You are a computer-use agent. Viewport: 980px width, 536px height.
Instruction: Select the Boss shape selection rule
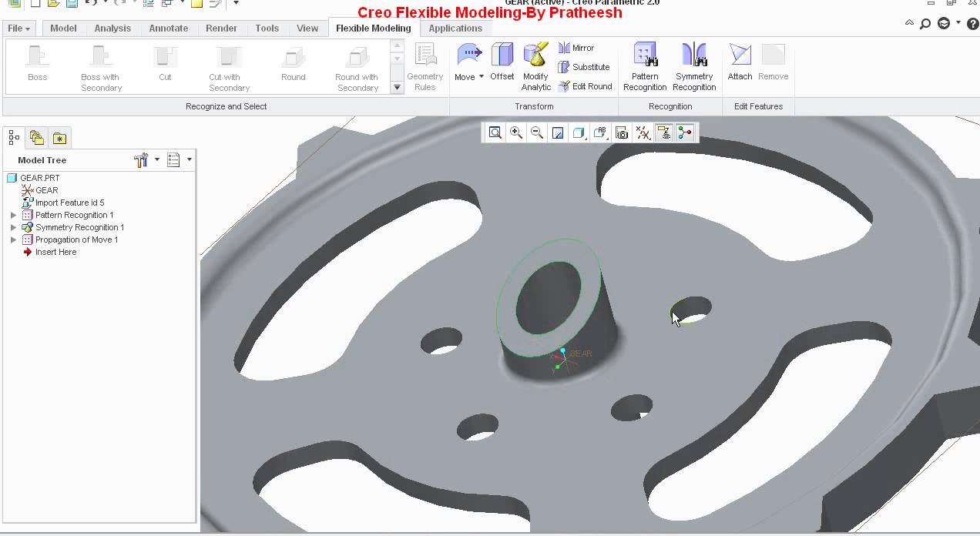[x=37, y=63]
